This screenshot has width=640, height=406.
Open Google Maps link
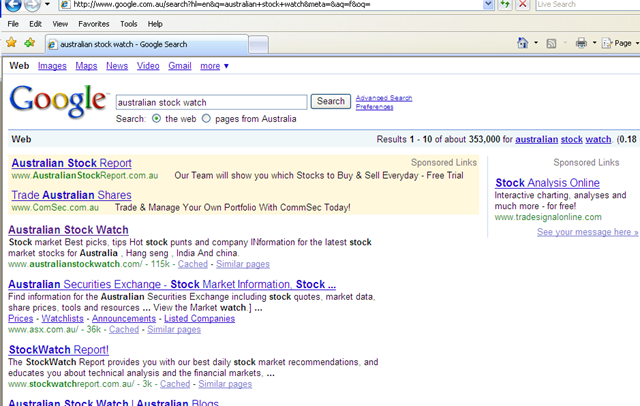tap(86, 66)
